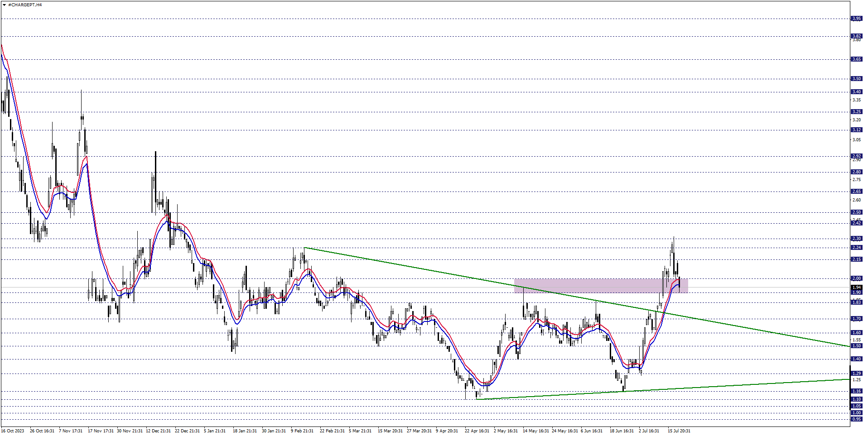Select the descending green trendline
The image size is (868, 436).
(x=576, y=297)
